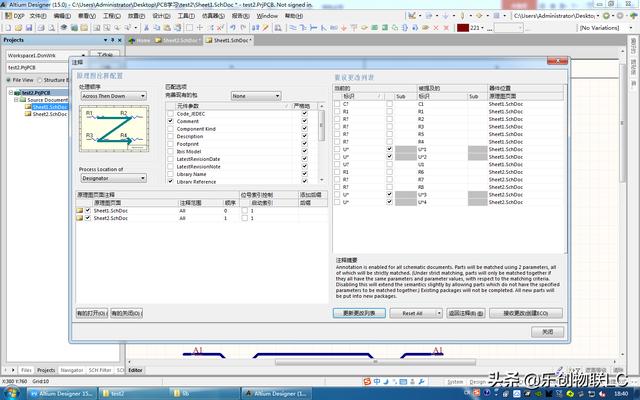The width and height of the screenshot is (640, 400).
Task: Click folder icon beside Sheet2.SchDoc in sheet list
Action: tap(79, 218)
